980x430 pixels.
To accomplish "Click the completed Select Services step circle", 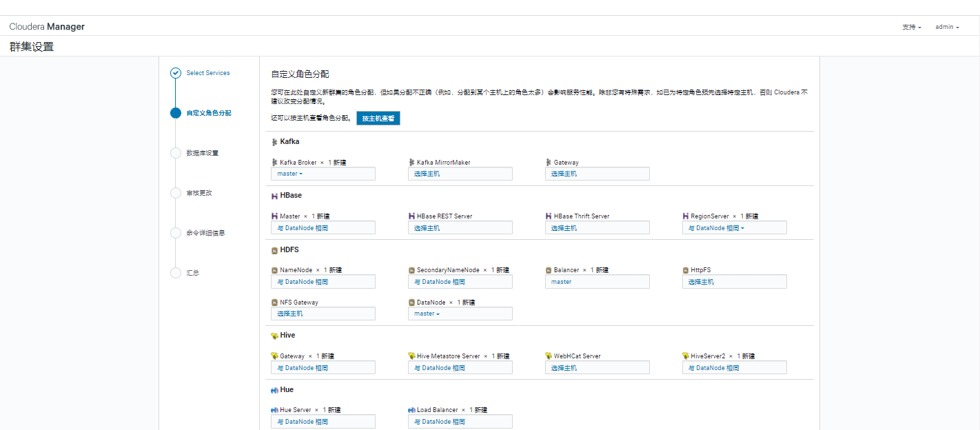I will [176, 73].
